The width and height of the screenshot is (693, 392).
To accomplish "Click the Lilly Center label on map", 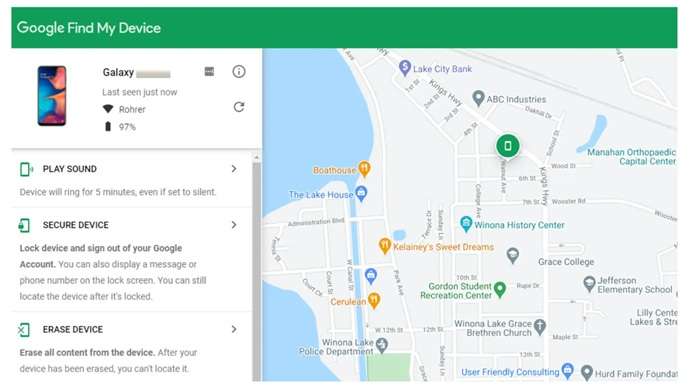I will [x=654, y=317].
